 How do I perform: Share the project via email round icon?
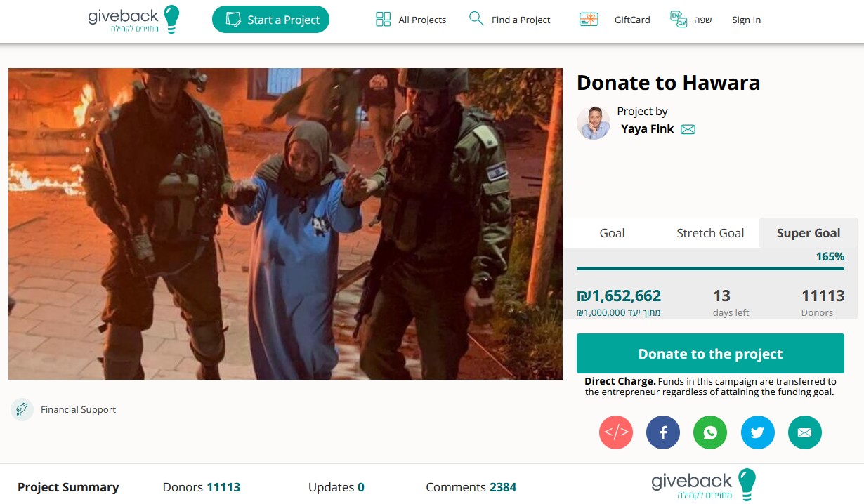tap(805, 432)
